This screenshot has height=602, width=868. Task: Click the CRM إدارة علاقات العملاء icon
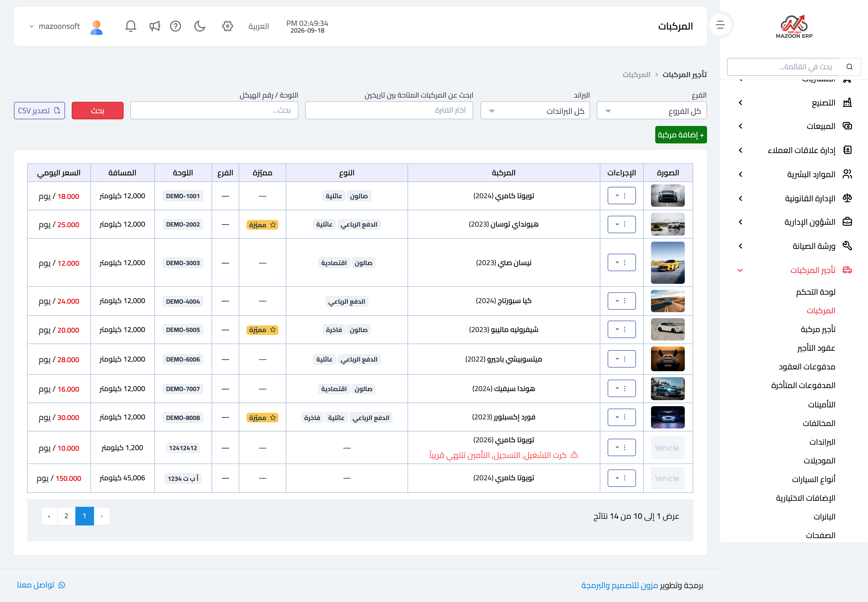point(847,150)
